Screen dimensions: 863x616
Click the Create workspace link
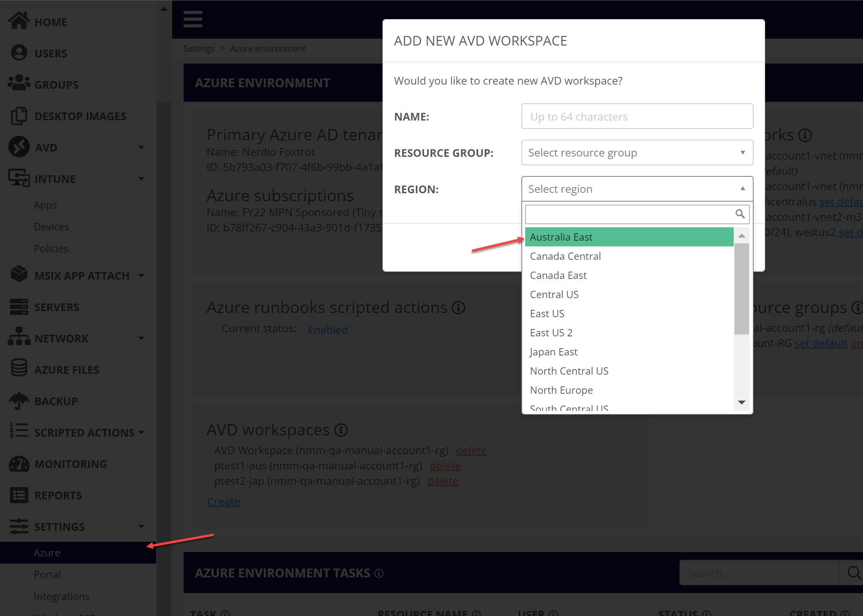tap(223, 502)
